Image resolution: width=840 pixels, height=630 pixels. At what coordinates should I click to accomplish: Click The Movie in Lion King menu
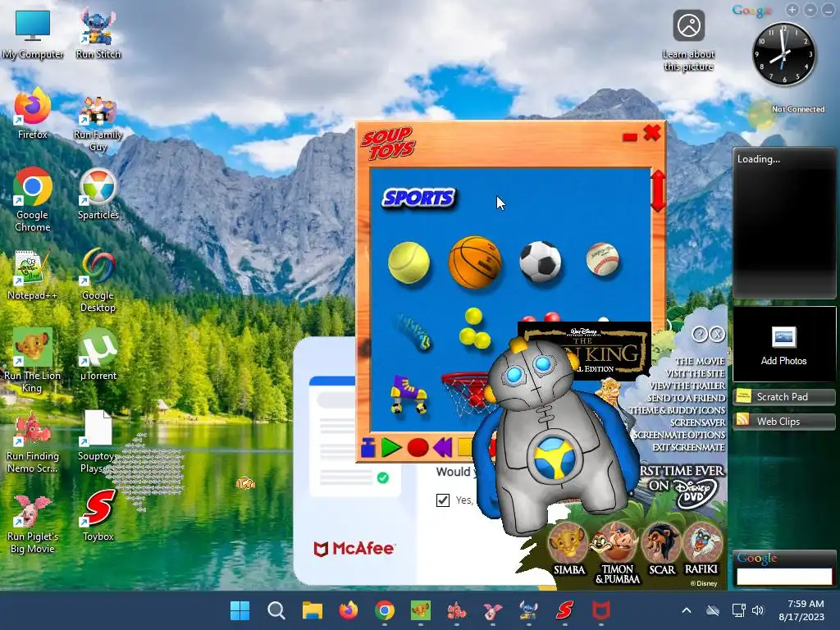pyautogui.click(x=700, y=361)
